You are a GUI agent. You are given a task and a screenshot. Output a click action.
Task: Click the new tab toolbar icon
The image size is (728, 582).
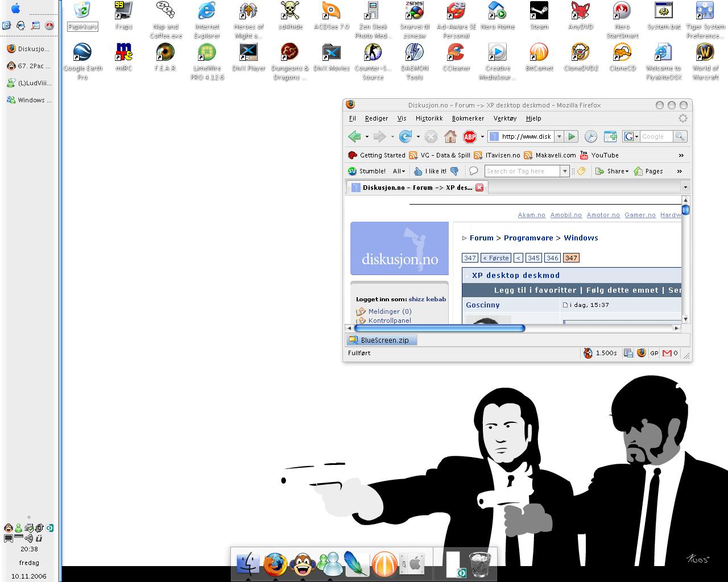tap(610, 136)
